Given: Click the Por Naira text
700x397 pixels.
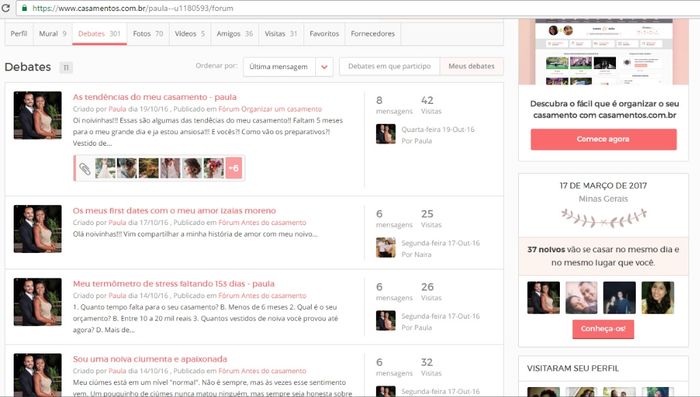Looking at the screenshot, I should [416, 255].
